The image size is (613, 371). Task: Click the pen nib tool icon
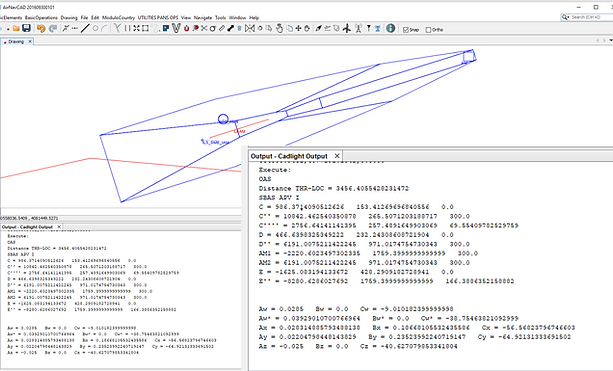318,28
